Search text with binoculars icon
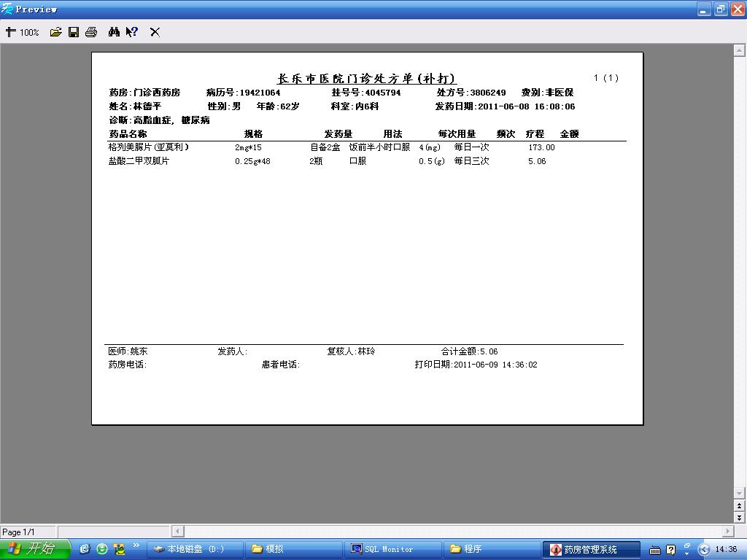This screenshot has width=747, height=560. tap(114, 32)
